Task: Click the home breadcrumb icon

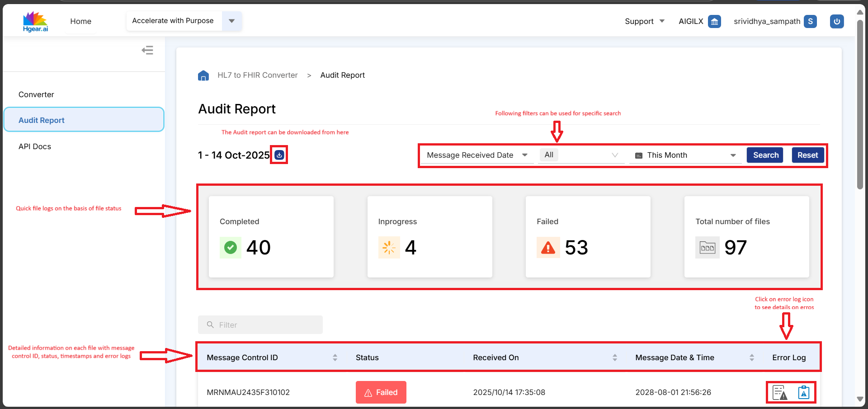Action: point(203,75)
